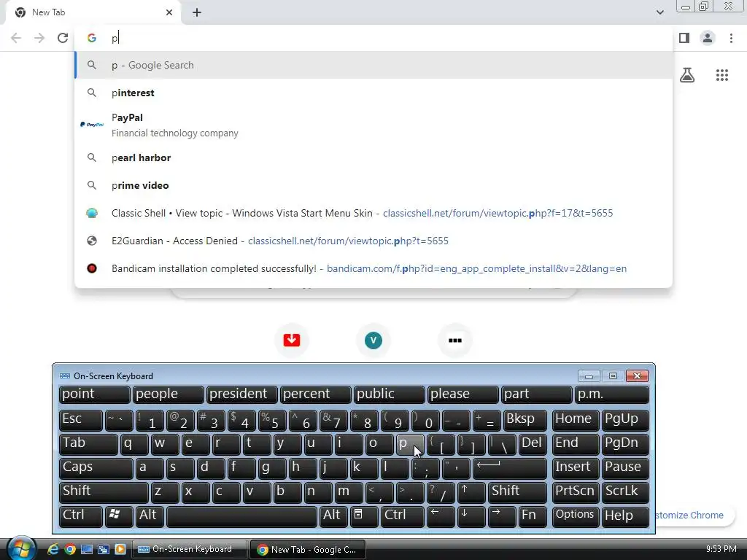Toggle the right Alt key
The width and height of the screenshot is (747, 560).
click(x=333, y=517)
